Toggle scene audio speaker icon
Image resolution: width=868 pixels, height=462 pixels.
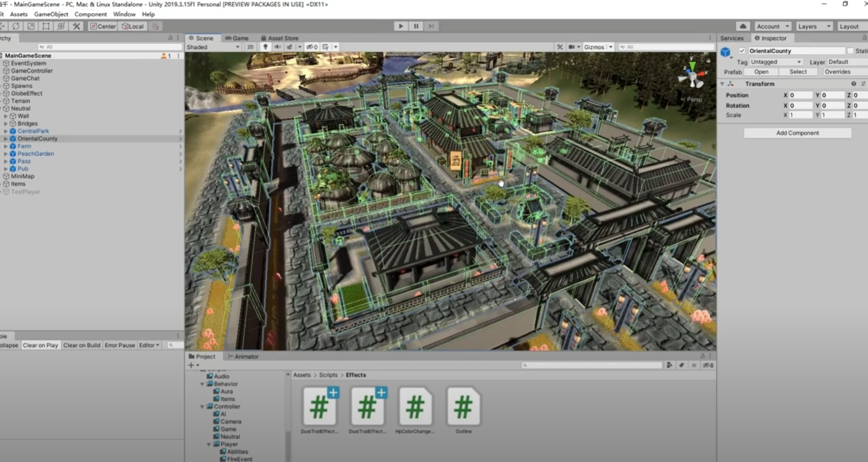[277, 47]
